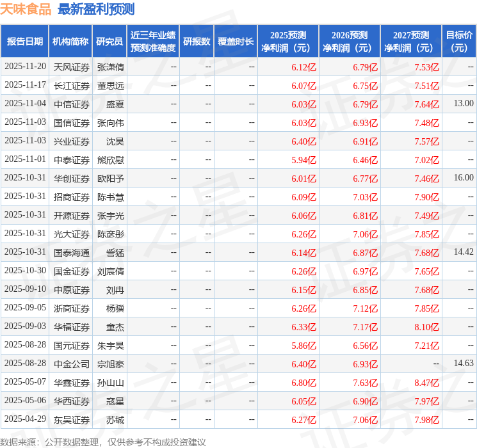477x448 pixels.
Task: Click the 国泰海通 institution cell
Action: 72,253
